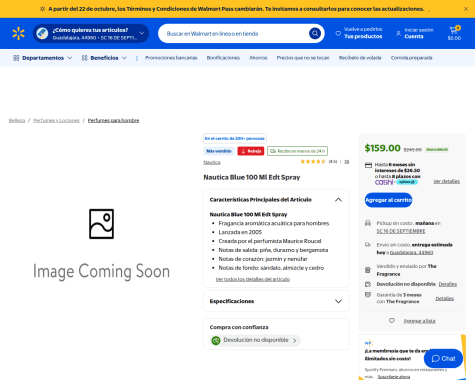Click Ver todos los detalles del artículo
Image resolution: width=475 pixels, height=380 pixels.
253,279
